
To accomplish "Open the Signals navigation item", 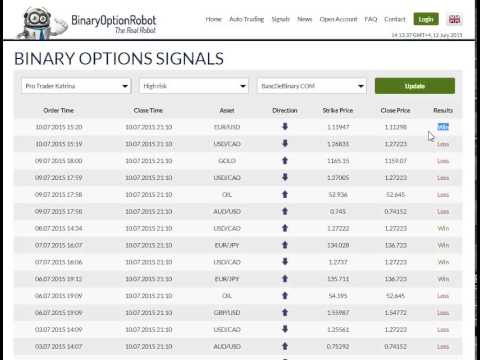I will (280, 19).
